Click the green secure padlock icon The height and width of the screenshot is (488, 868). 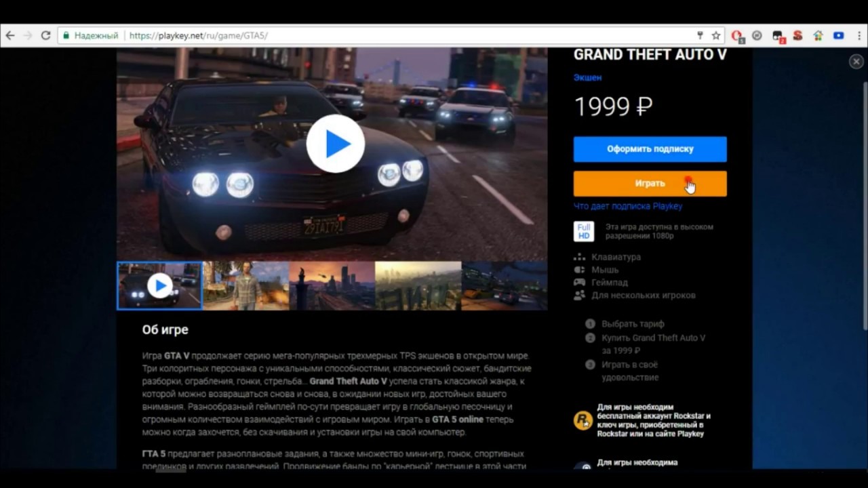pos(66,35)
